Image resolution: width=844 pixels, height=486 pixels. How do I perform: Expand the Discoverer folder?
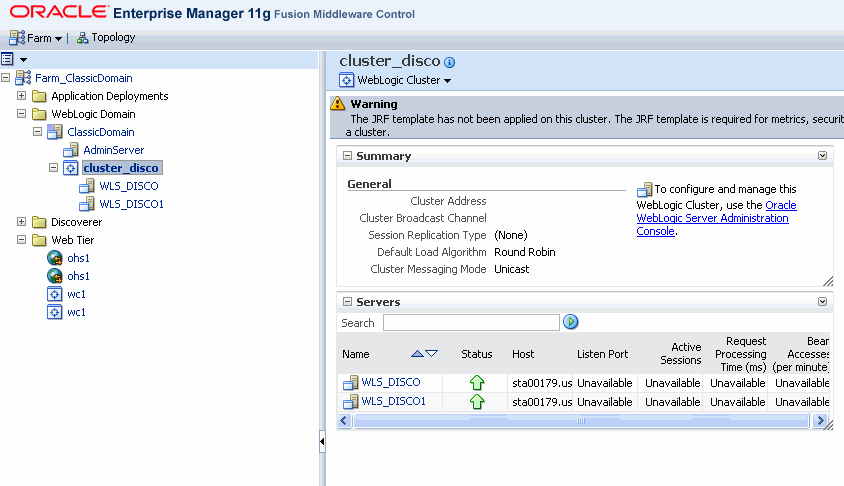(22, 222)
